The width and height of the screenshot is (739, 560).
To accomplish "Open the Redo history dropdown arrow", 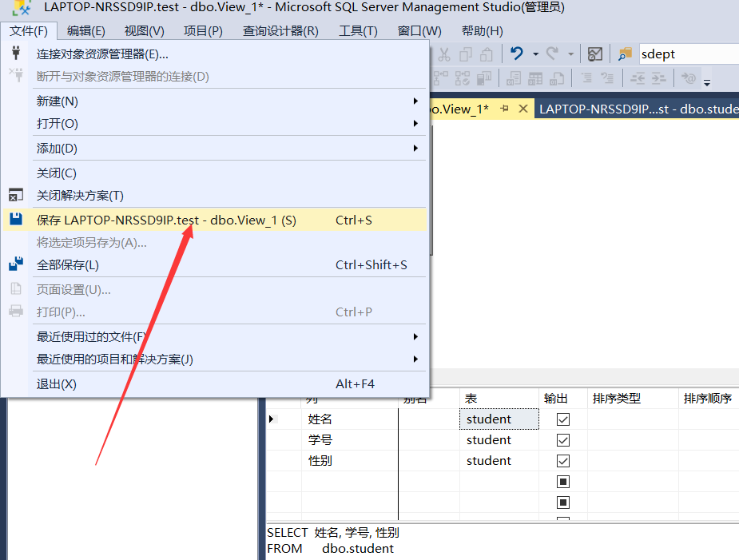I will point(570,54).
